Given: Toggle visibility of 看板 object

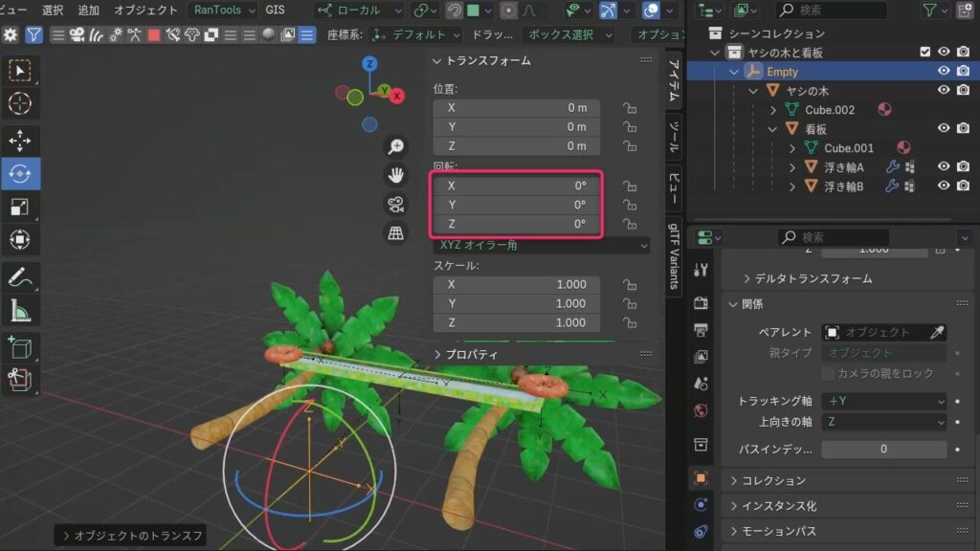Looking at the screenshot, I should [943, 128].
